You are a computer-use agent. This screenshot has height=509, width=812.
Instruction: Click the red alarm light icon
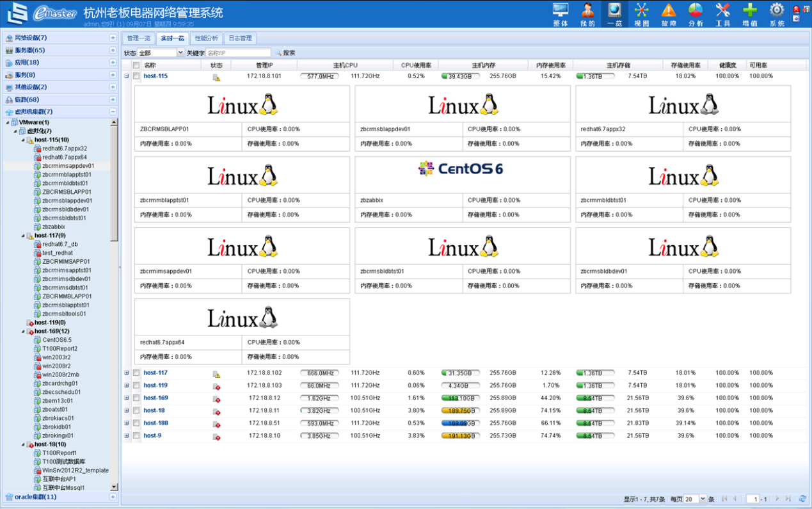pyautogui.click(x=797, y=9)
